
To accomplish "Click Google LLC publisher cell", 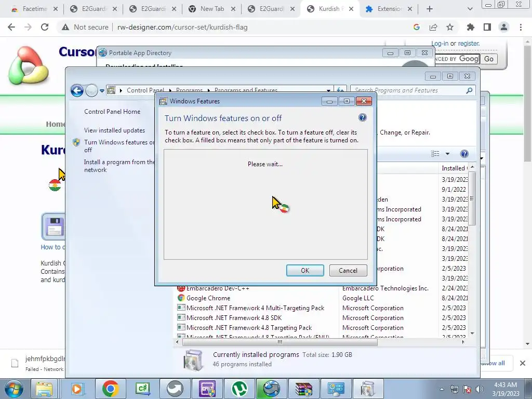I will pos(358,298).
